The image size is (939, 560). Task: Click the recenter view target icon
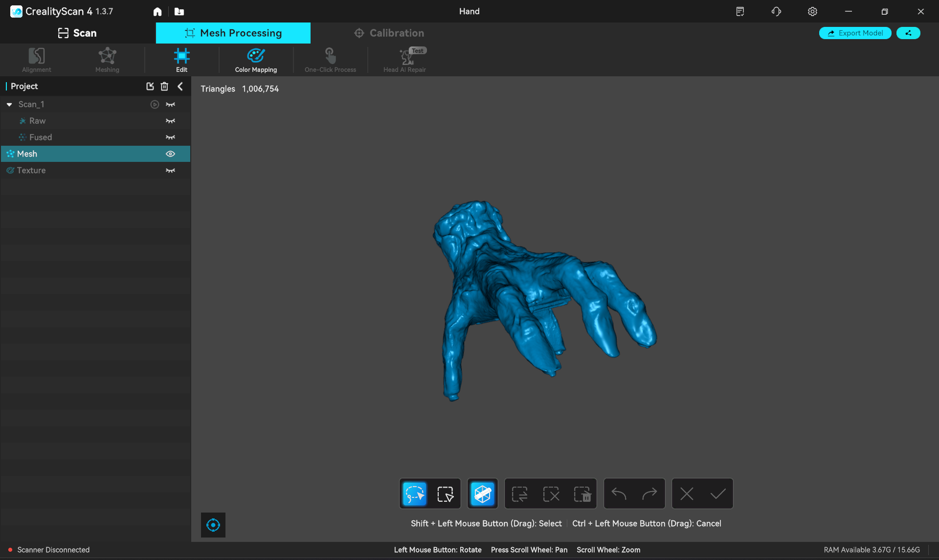pyautogui.click(x=213, y=525)
